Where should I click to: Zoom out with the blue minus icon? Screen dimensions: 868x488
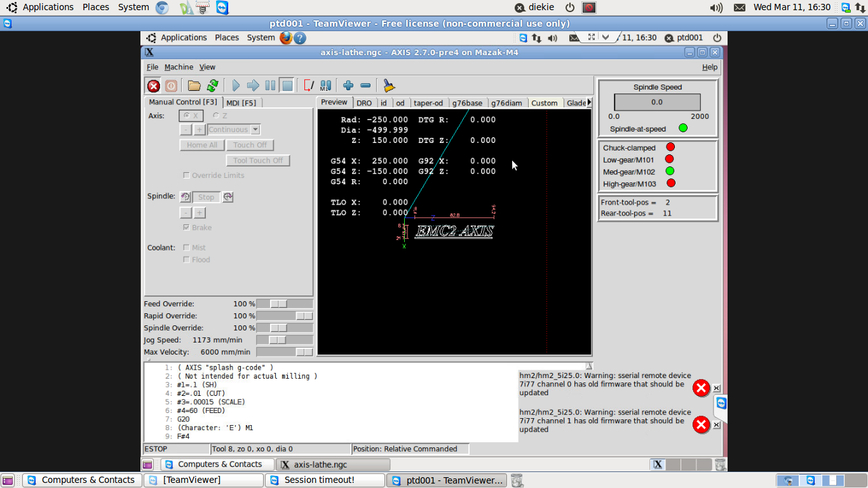pos(365,86)
